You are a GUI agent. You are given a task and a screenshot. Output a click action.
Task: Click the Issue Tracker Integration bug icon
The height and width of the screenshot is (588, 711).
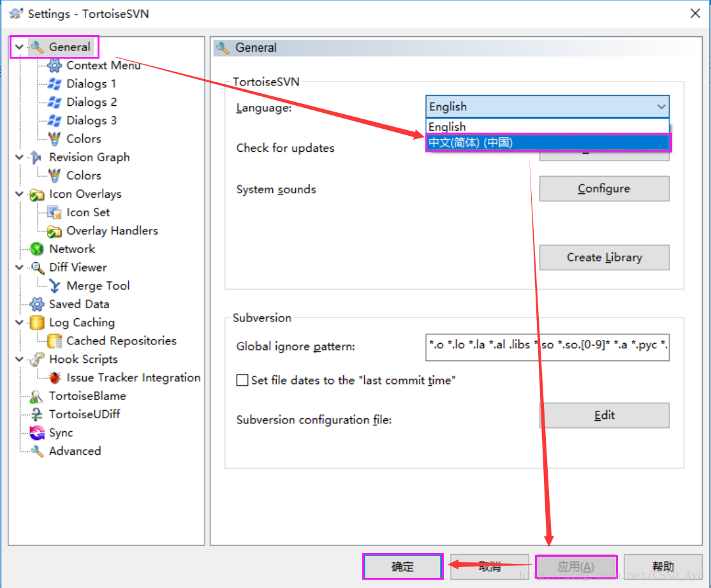[x=55, y=378]
